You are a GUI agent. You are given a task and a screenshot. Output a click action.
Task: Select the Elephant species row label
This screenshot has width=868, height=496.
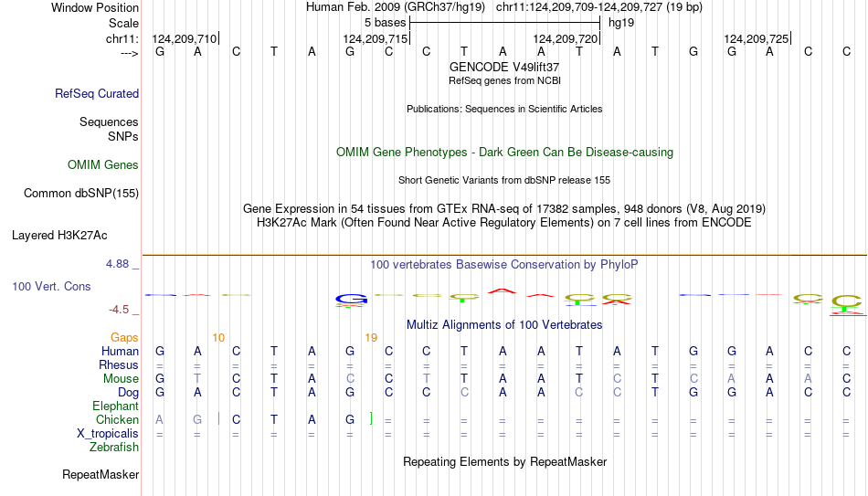[x=116, y=406]
